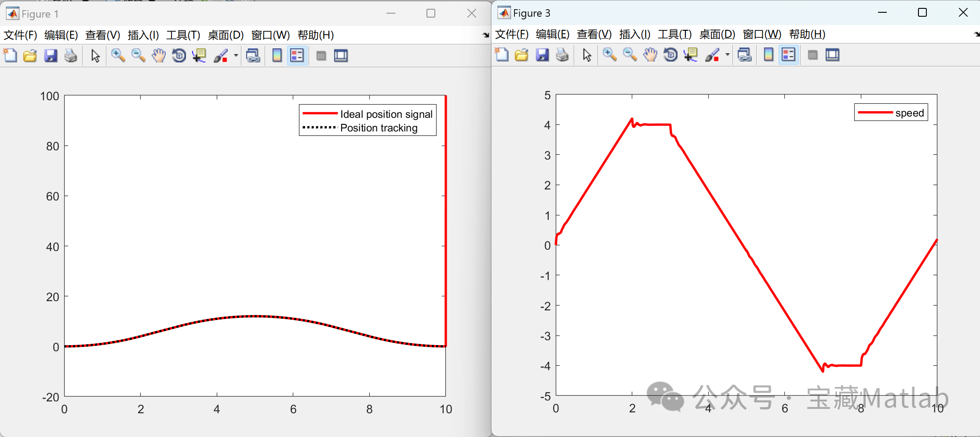Select Pan hand tool in Figure 3
The height and width of the screenshot is (437, 980).
650,55
